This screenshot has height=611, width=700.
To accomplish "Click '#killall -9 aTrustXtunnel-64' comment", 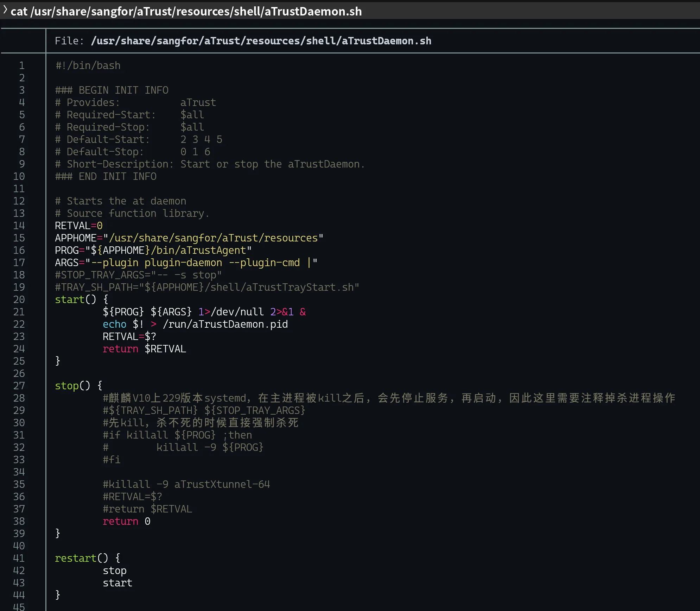I will pyautogui.click(x=186, y=484).
